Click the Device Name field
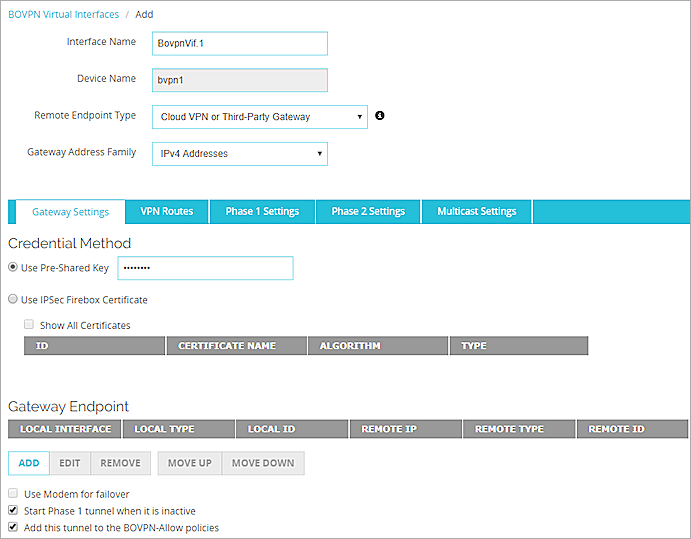The width and height of the screenshot is (691, 539). tap(239, 80)
